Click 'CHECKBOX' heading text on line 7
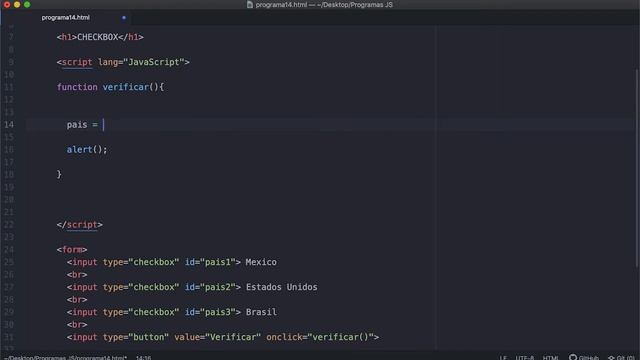 [x=98, y=37]
